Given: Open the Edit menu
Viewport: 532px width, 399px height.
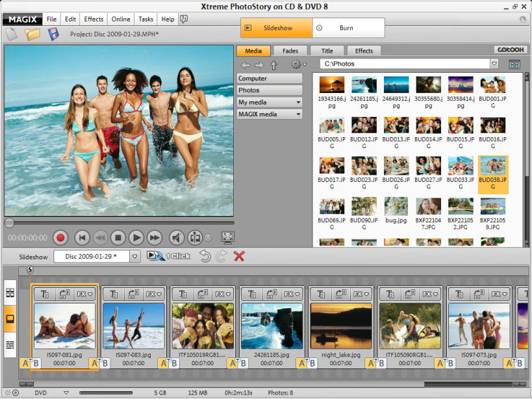Looking at the screenshot, I should click(70, 19).
